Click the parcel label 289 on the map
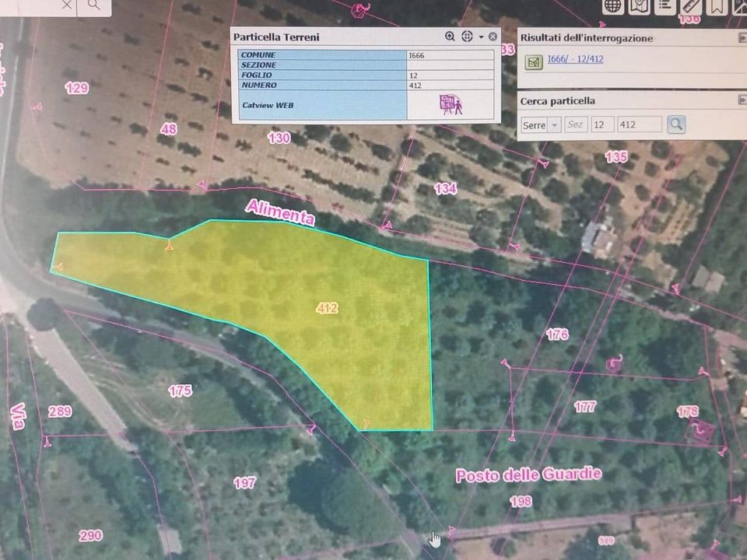The height and width of the screenshot is (560, 747). click(x=60, y=411)
